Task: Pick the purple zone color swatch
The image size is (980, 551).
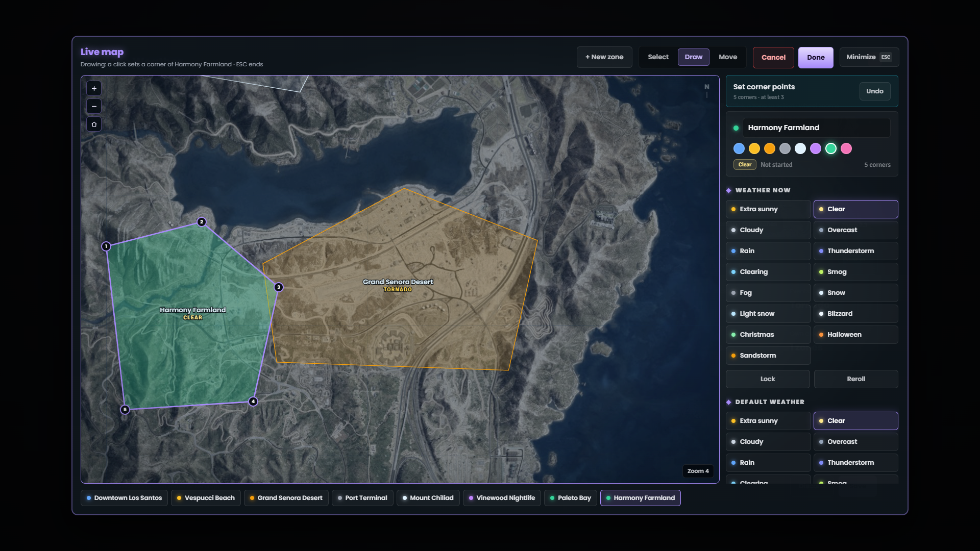Action: (816, 148)
